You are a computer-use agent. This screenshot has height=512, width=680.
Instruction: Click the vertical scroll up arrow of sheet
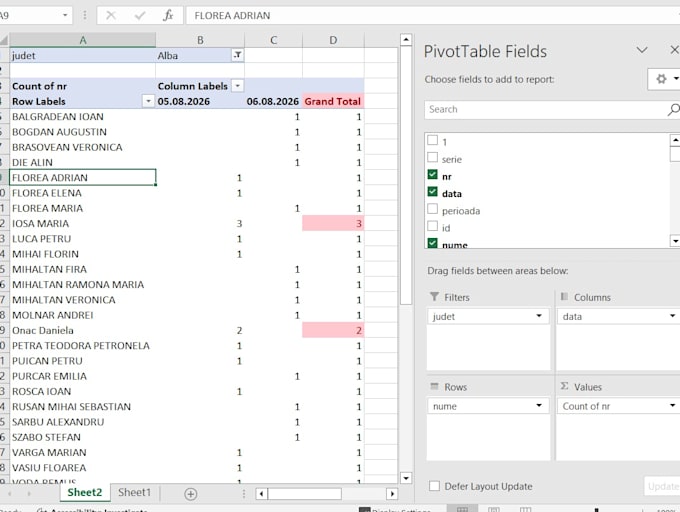click(x=406, y=40)
